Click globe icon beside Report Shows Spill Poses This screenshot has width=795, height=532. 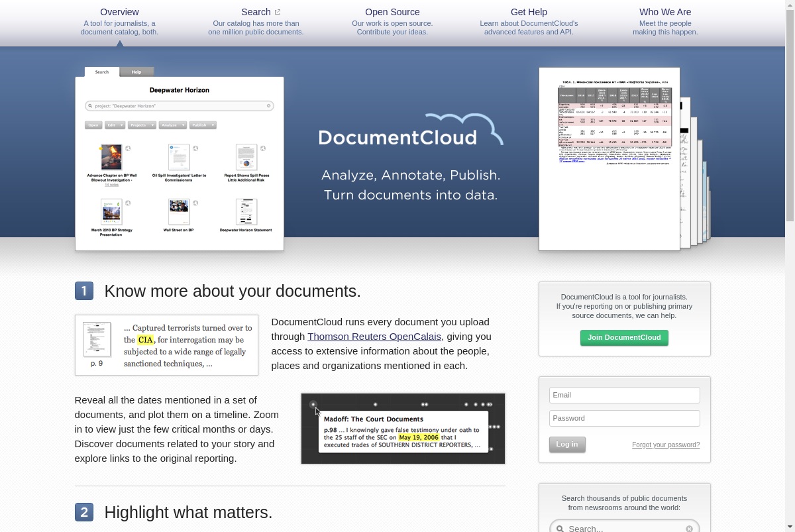tap(263, 148)
